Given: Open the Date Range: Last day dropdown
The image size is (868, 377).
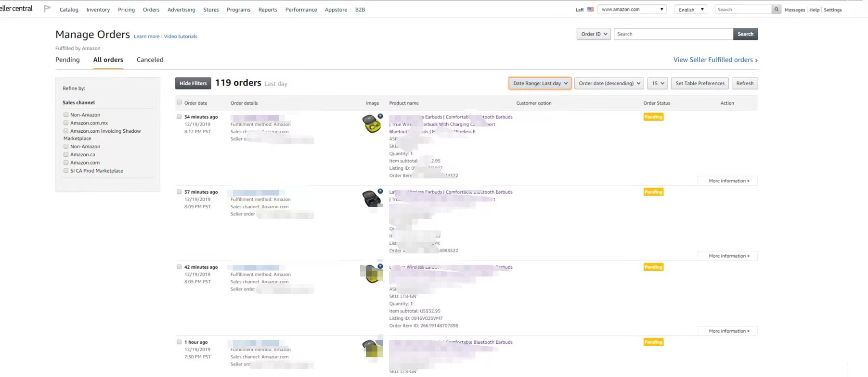Looking at the screenshot, I should (x=540, y=83).
